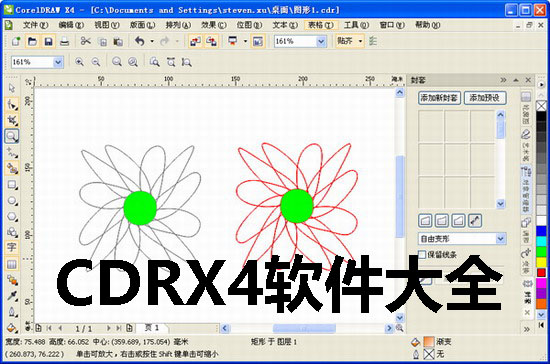
Task: Toggle the unconstrained envelope mode button
Action: click(475, 221)
